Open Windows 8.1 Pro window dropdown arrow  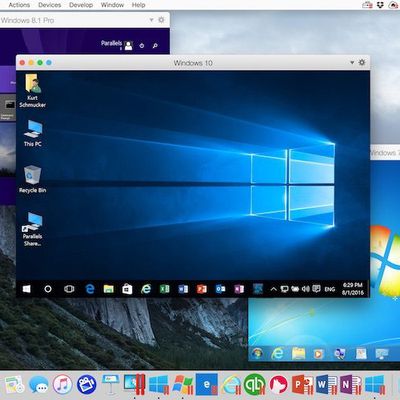[x=151, y=20]
